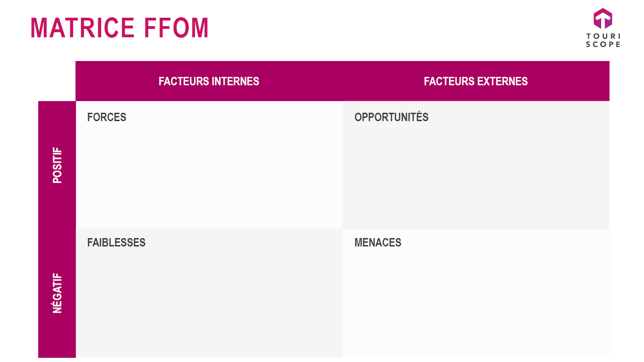Click the SCOPE text under the logo

tap(603, 44)
